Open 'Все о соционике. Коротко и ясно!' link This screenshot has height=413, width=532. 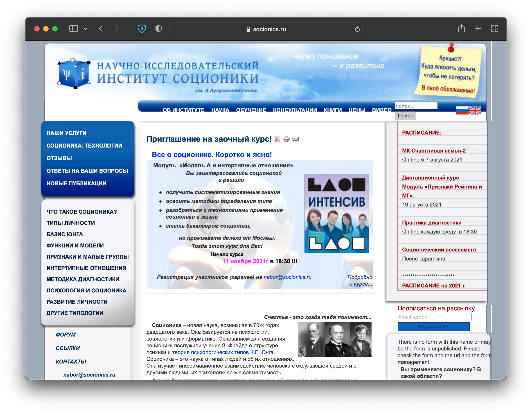[x=212, y=154]
